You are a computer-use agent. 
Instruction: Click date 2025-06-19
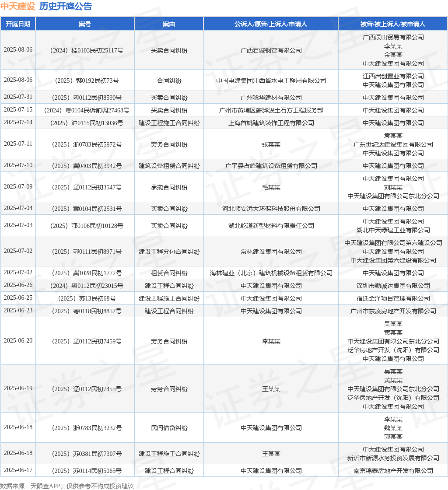point(18,388)
